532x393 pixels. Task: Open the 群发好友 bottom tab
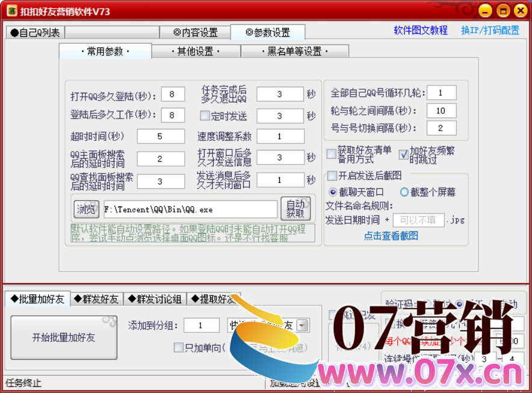tap(96, 299)
